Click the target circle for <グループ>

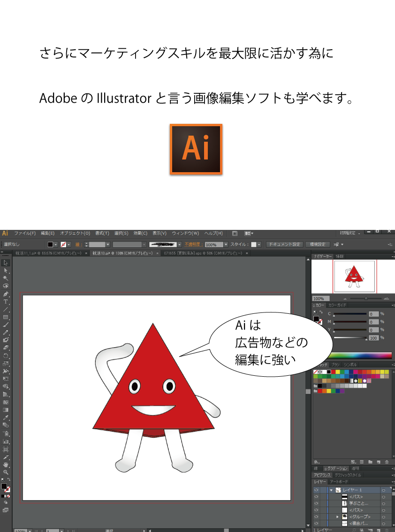click(383, 517)
